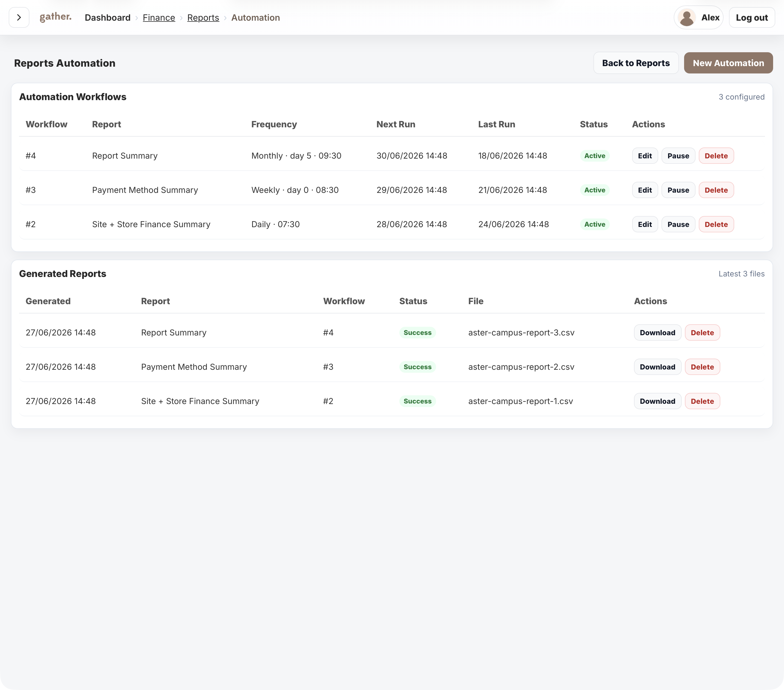Delete workflow #4 Report Summary
784x690 pixels.
[x=716, y=156]
